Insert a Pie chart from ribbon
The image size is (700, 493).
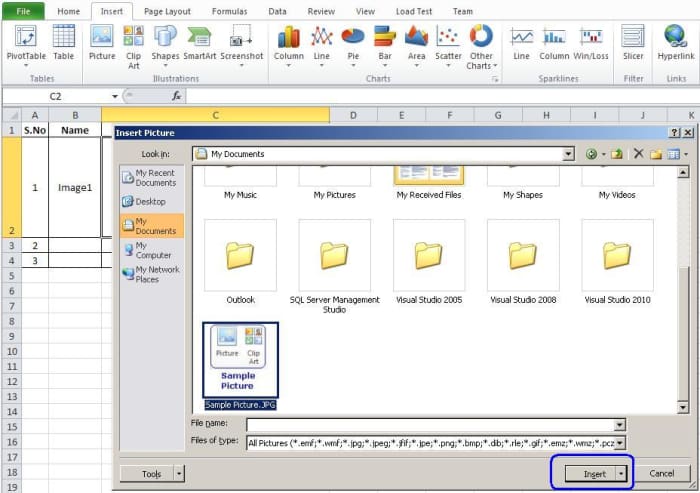pyautogui.click(x=352, y=42)
